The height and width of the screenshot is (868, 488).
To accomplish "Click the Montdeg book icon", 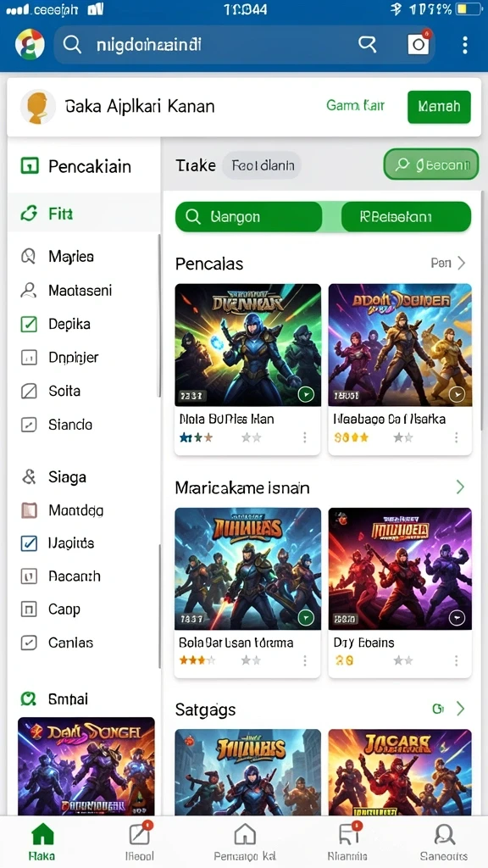I will [x=29, y=510].
